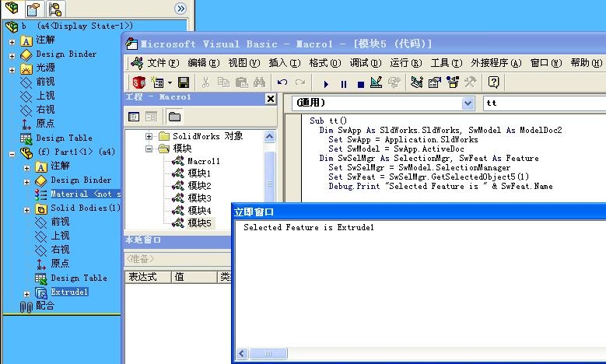
Task: Open the Project Explorer toolbar icon
Action: click(417, 82)
